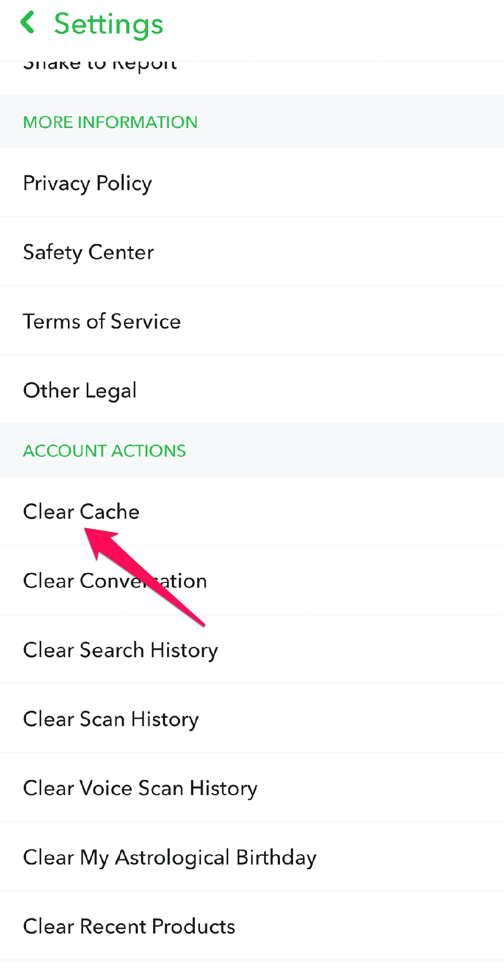
Task: Select Clear Cache
Action: click(x=81, y=511)
